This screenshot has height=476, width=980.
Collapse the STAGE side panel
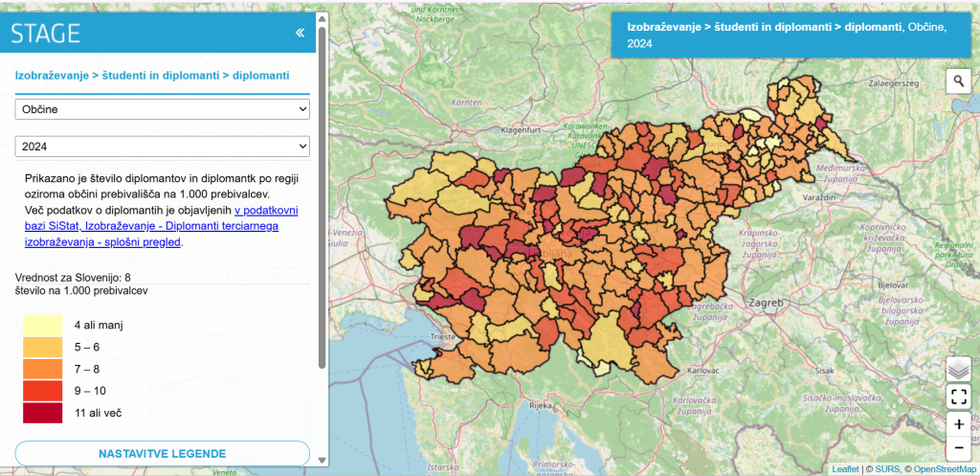[300, 33]
